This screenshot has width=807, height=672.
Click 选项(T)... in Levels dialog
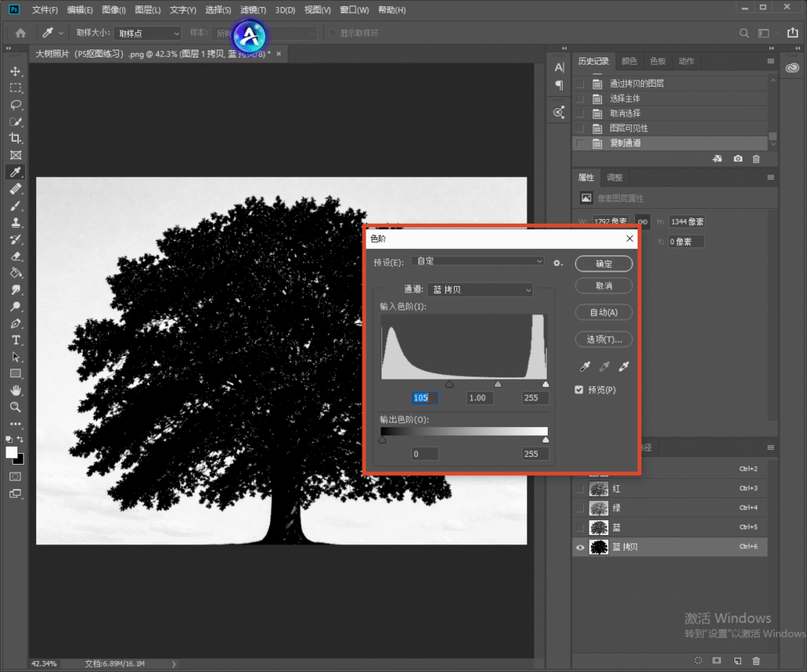pyautogui.click(x=604, y=340)
